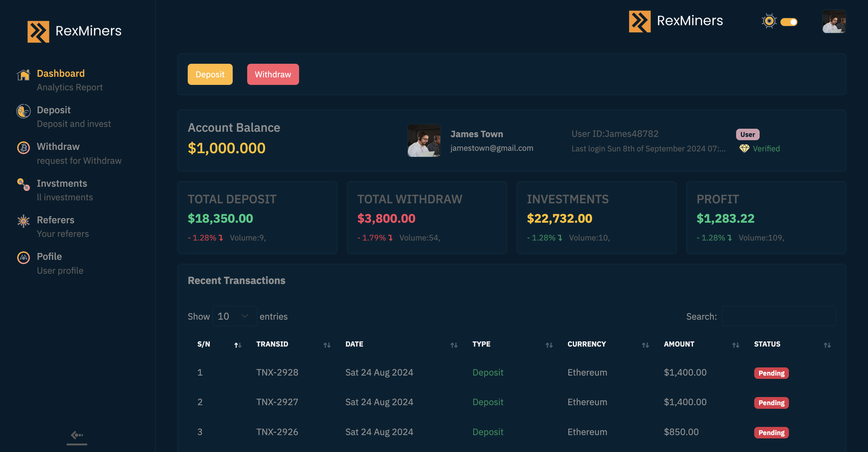The width and height of the screenshot is (868, 452).
Task: Click the Pofile sidebar icon
Action: click(x=23, y=258)
